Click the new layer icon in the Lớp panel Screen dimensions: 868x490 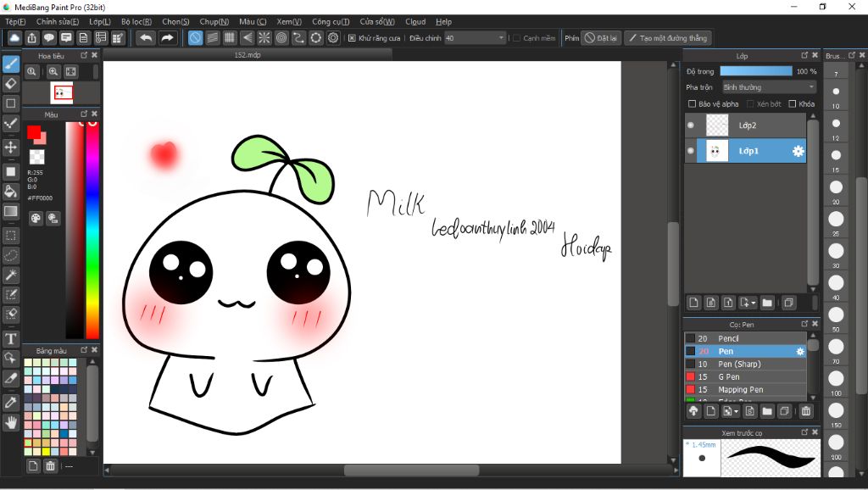(x=693, y=303)
